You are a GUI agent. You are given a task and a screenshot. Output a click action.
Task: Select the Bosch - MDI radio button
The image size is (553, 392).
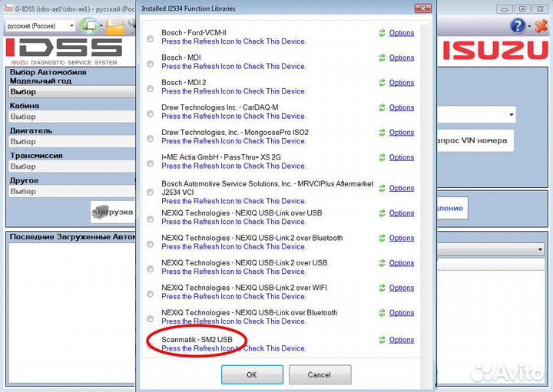tap(150, 64)
